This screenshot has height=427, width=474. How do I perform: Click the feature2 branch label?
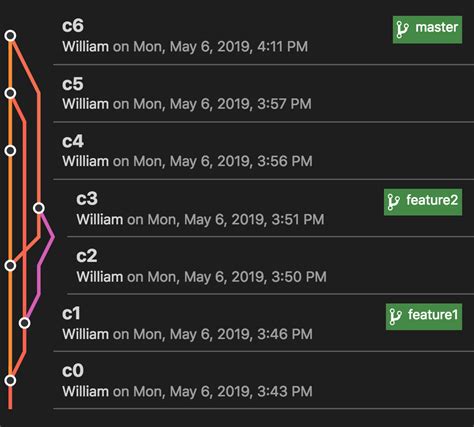[x=423, y=202]
